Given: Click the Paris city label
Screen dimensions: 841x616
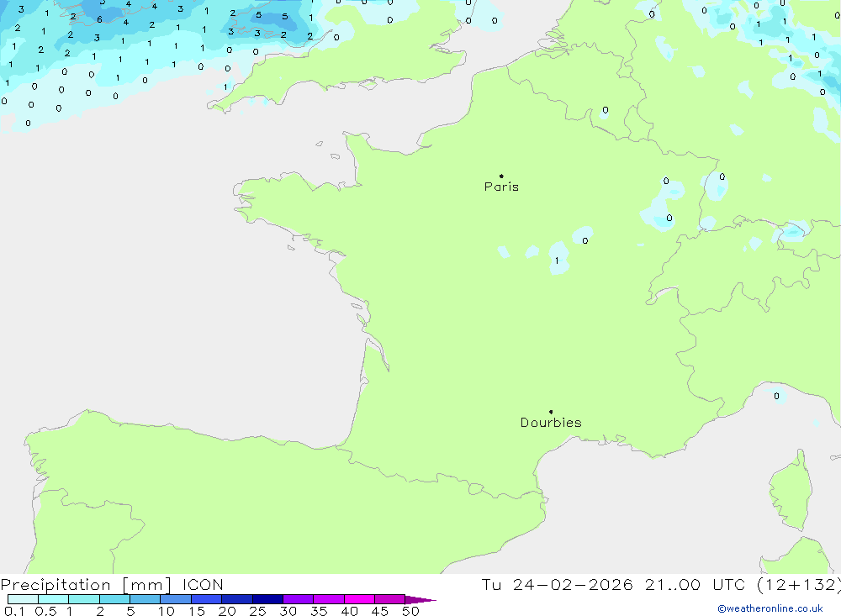Looking at the screenshot, I should [501, 187].
